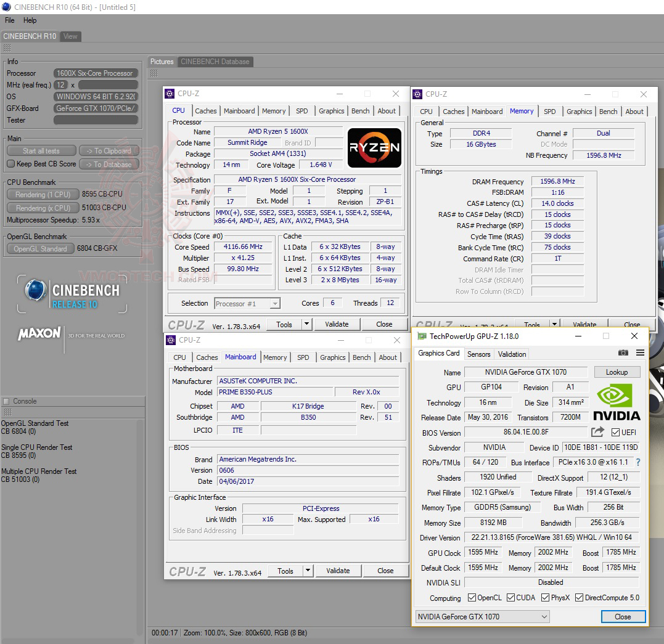Click the MAXON logo in Cinebench
The height and width of the screenshot is (644, 664).
click(39, 333)
